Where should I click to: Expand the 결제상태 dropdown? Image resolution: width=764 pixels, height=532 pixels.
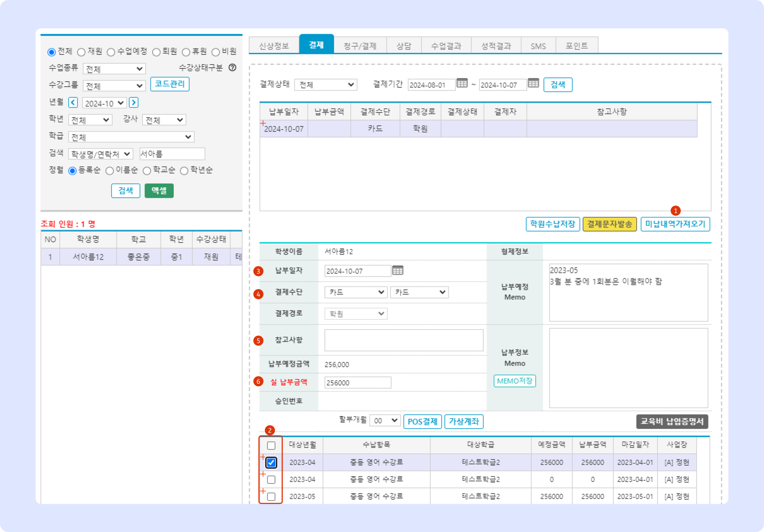click(325, 85)
